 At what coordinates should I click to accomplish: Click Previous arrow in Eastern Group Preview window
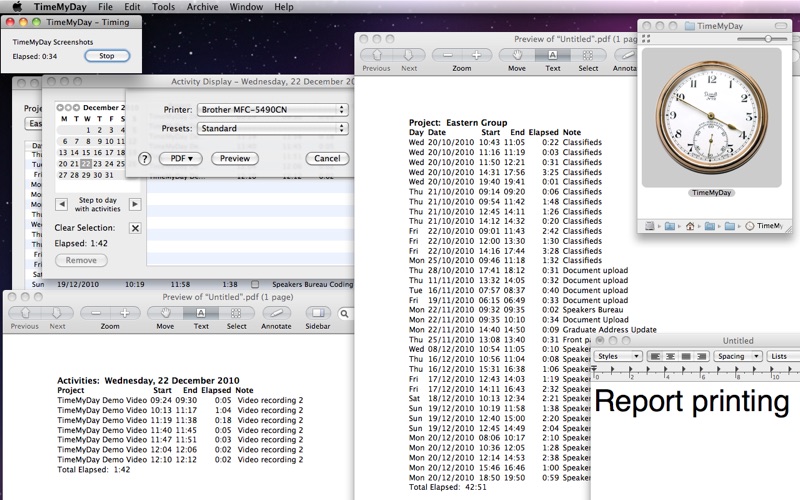(x=377, y=55)
